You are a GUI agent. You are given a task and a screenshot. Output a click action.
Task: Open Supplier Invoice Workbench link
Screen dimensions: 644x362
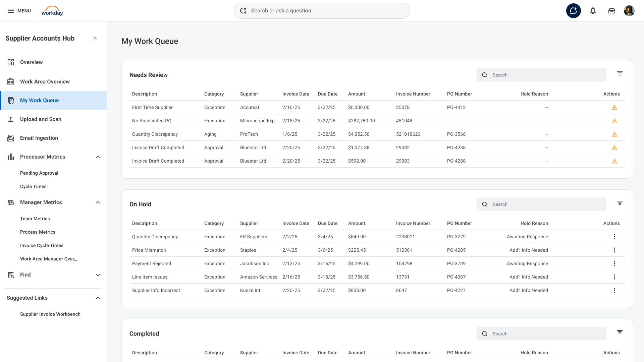(50, 314)
